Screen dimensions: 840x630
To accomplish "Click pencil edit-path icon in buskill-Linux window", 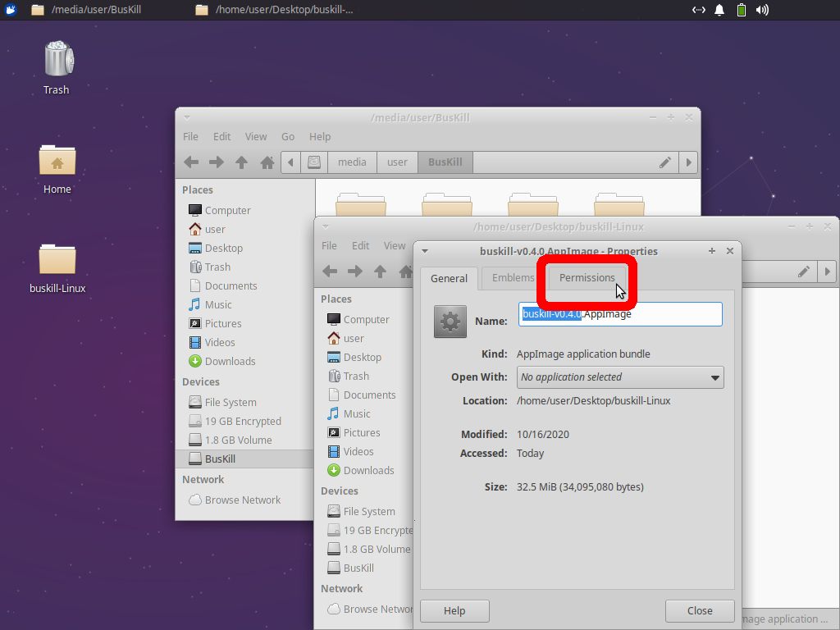I will click(x=804, y=272).
